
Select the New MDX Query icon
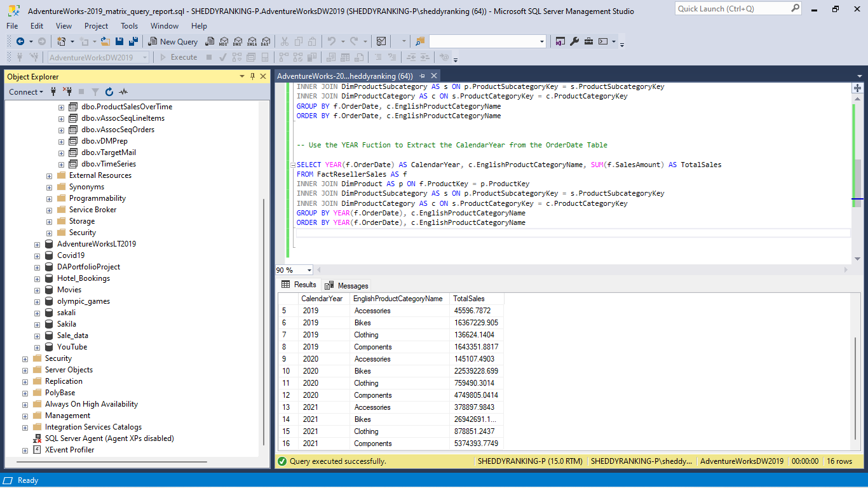click(x=223, y=41)
